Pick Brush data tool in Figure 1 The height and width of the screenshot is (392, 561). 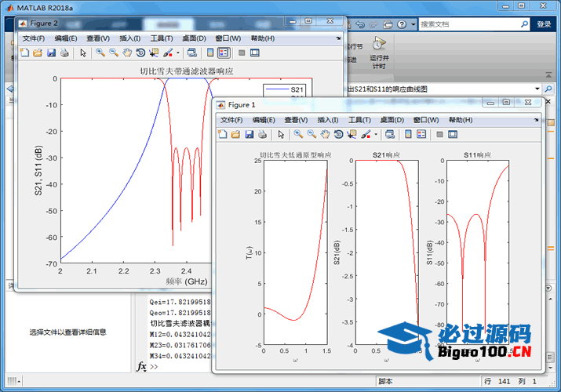(366, 134)
